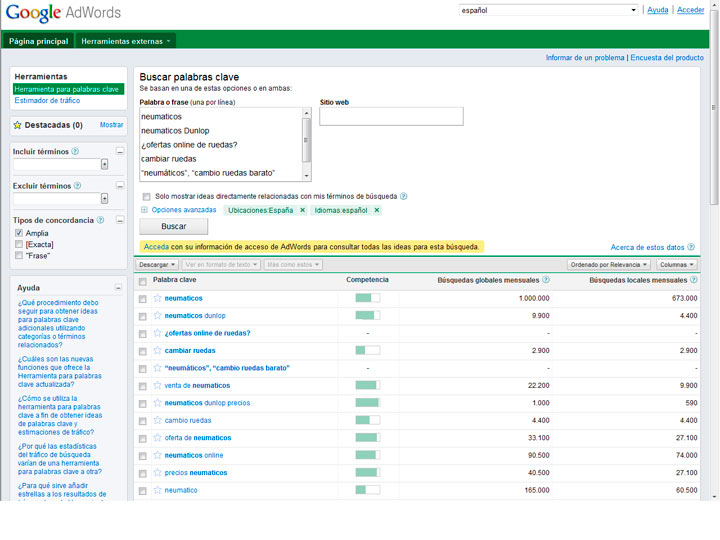Screen dimensions: 720x540
Task: Click plus button beside Excluir términos field
Action: (x=105, y=199)
